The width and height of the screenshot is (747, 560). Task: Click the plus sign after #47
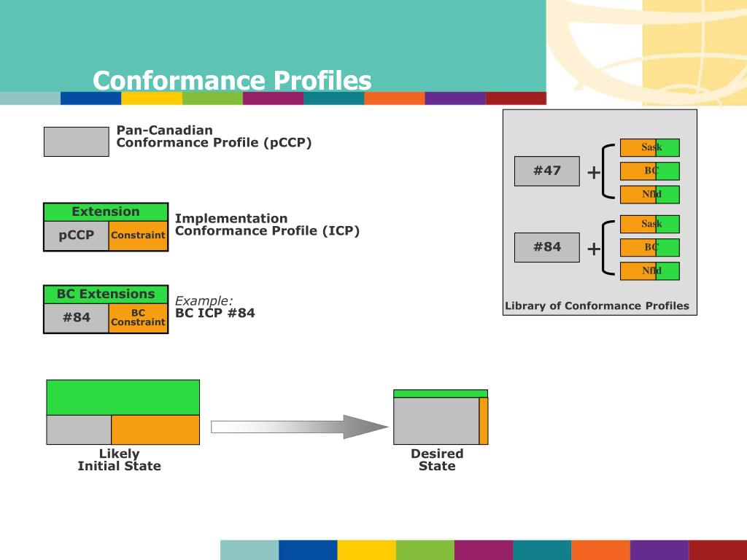click(594, 172)
